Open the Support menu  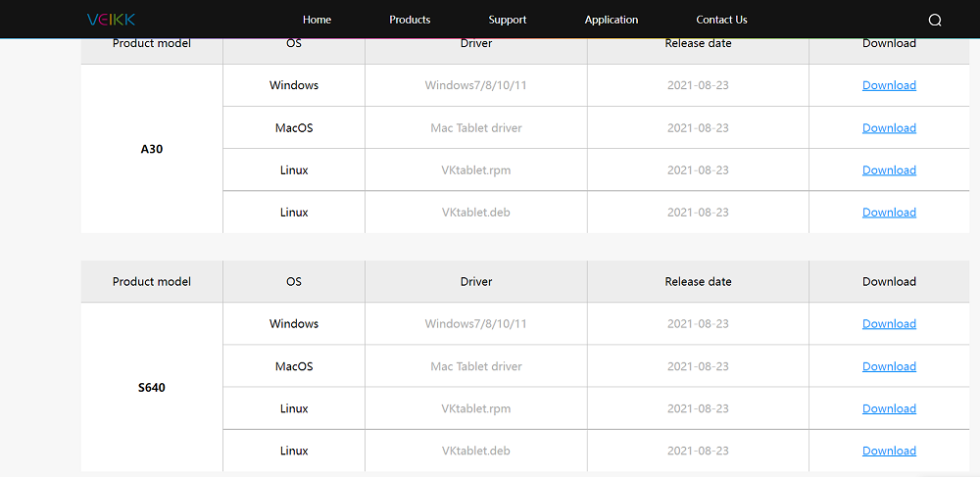coord(508,20)
